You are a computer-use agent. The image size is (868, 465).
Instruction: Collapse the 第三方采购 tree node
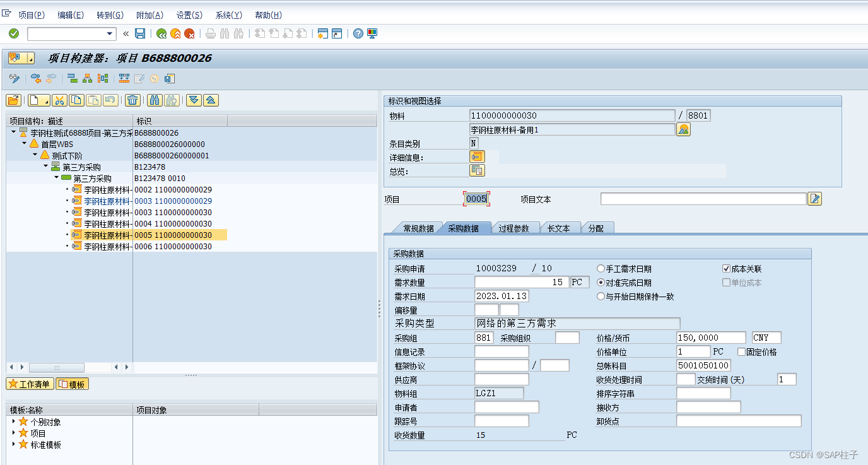click(x=45, y=167)
